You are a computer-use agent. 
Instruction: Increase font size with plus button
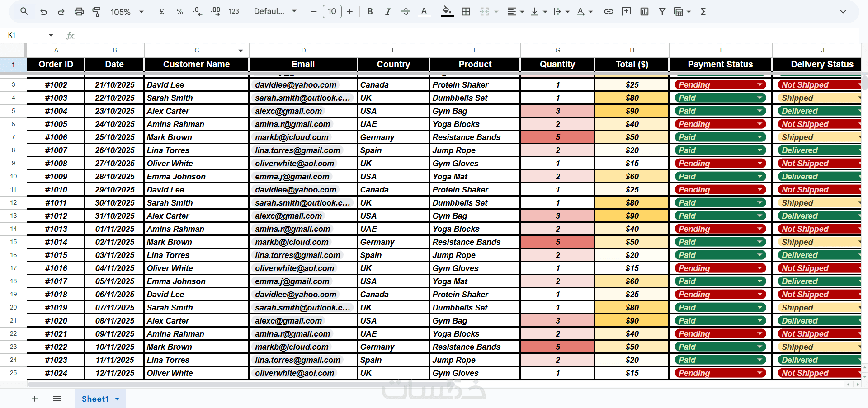[x=349, y=12]
